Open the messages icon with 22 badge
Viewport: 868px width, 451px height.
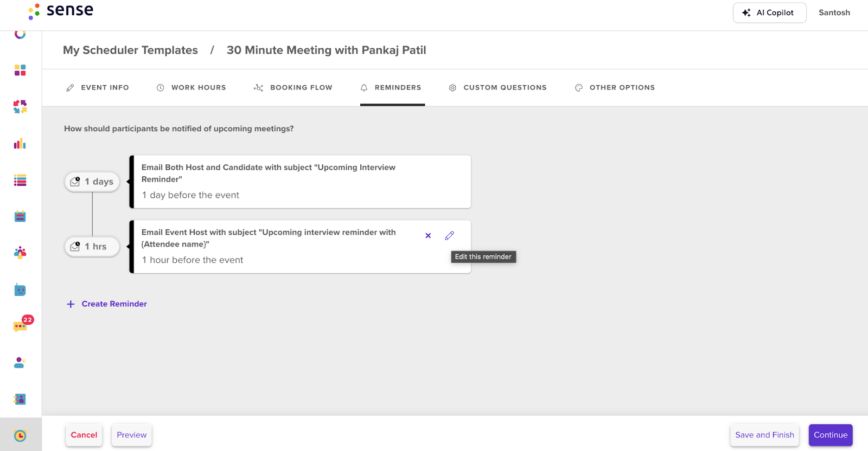tap(21, 325)
